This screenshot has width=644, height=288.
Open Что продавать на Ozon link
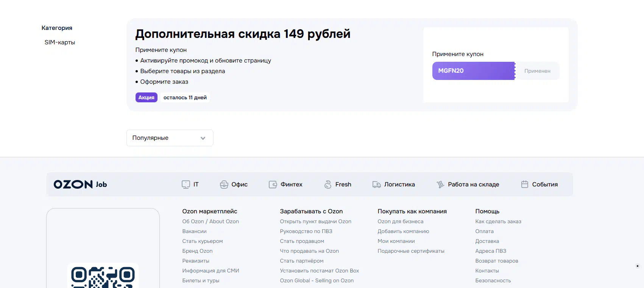pos(309,251)
